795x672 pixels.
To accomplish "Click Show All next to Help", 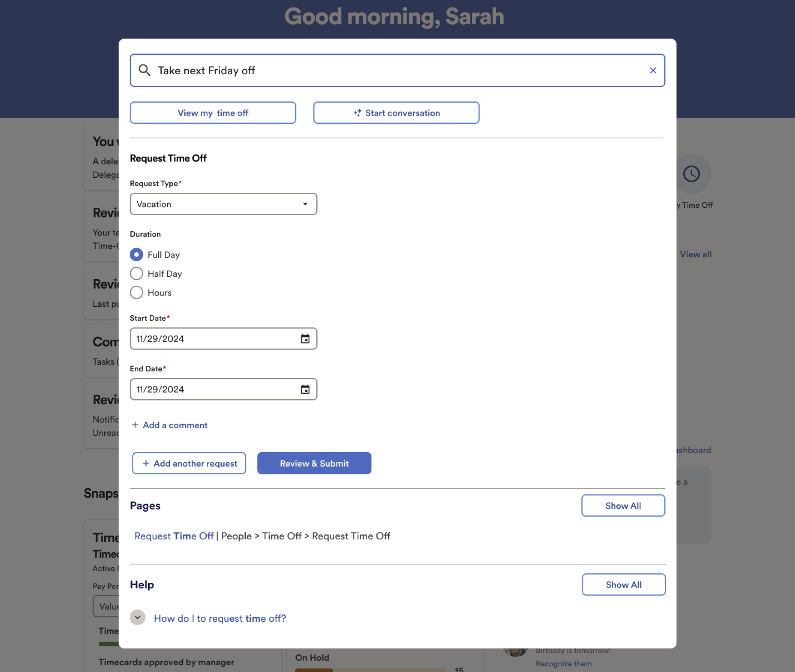I will point(623,584).
